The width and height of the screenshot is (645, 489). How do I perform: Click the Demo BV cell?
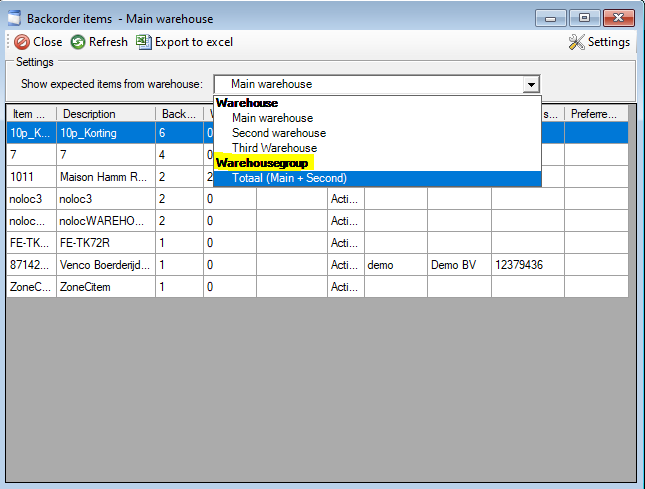(458, 265)
